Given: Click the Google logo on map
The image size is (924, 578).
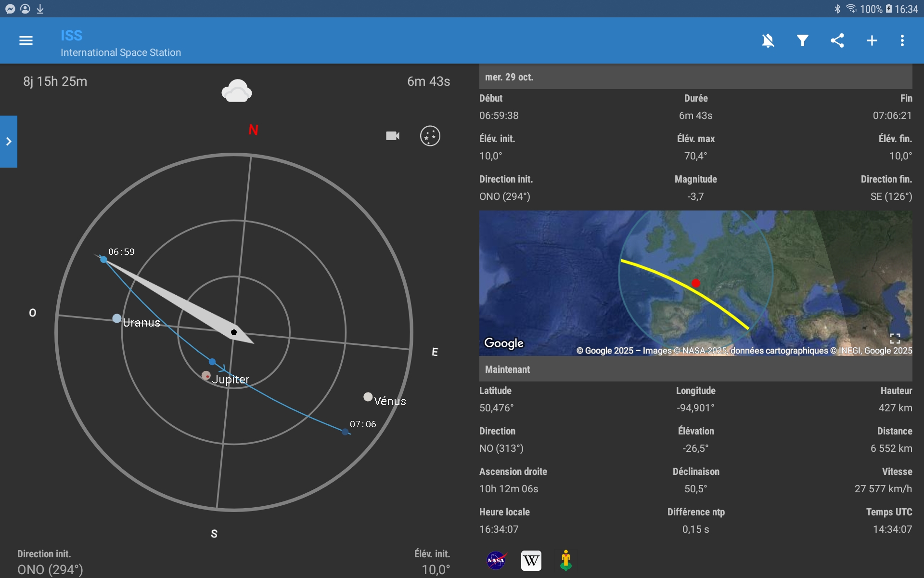Looking at the screenshot, I should point(503,343).
